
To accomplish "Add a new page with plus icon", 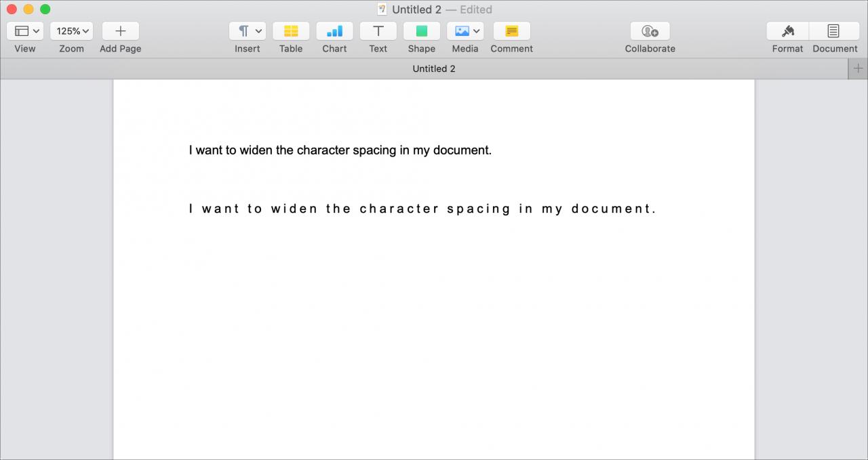I will point(121,31).
